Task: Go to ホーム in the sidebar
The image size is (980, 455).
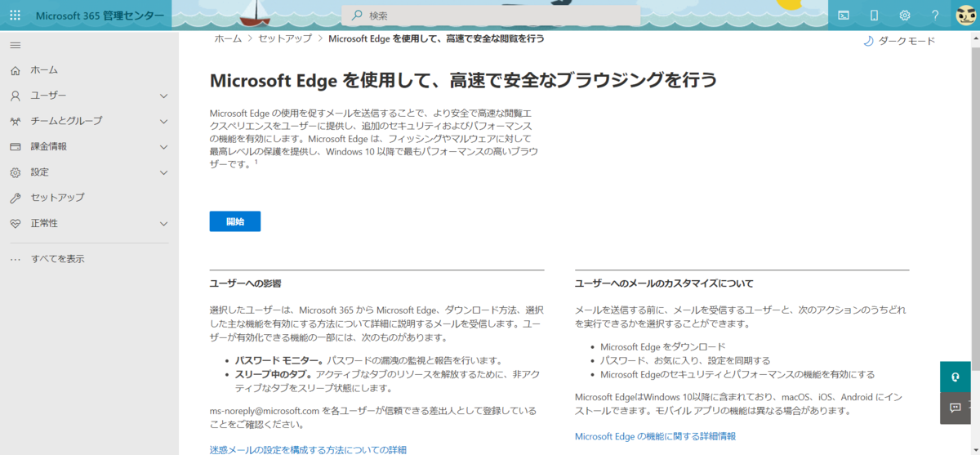Action: [44, 70]
